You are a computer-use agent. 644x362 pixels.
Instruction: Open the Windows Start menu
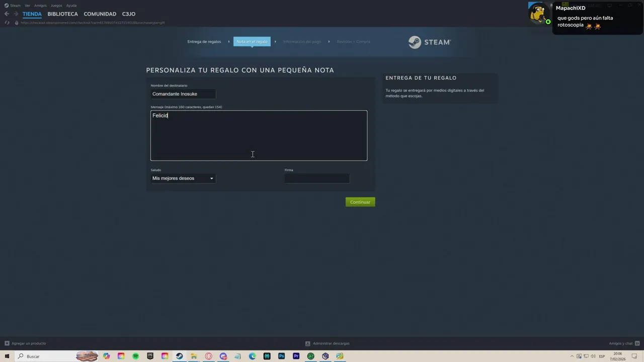(7, 356)
